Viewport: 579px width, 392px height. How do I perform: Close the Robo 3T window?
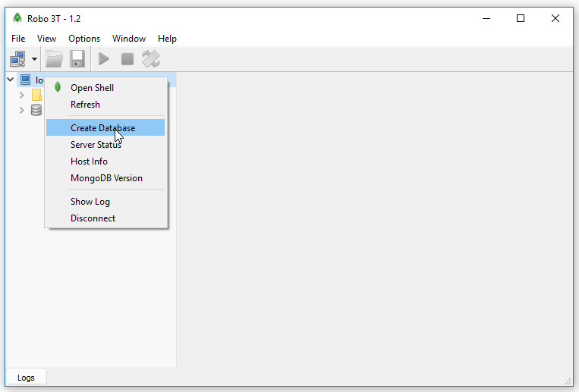[x=555, y=18]
